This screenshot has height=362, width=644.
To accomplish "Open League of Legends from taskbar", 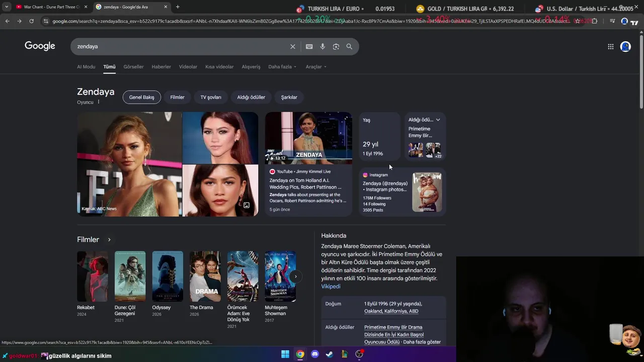I will pyautogui.click(x=345, y=354).
